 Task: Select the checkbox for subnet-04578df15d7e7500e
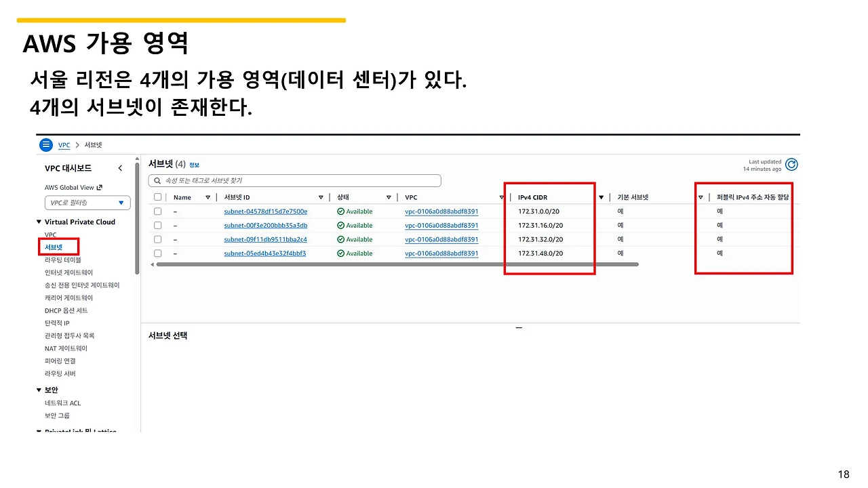[x=157, y=211]
